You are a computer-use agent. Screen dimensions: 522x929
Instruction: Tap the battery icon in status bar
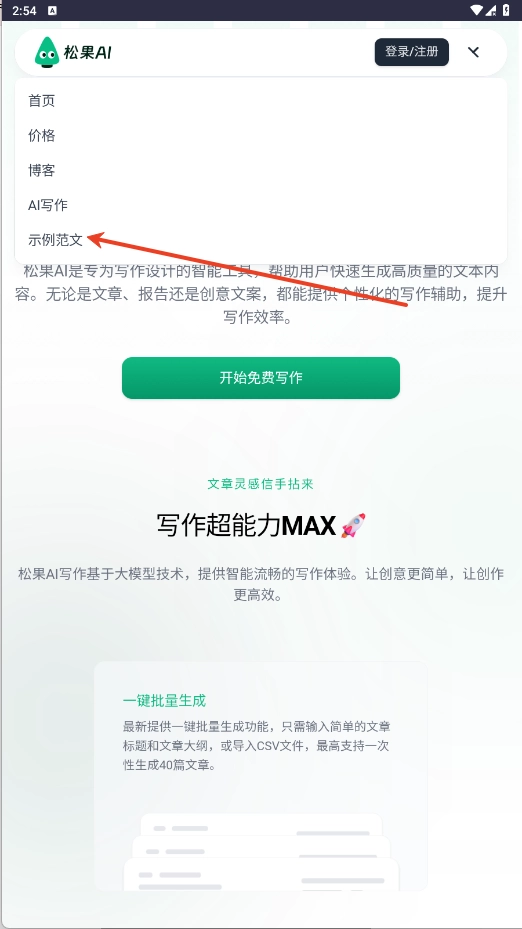point(507,10)
